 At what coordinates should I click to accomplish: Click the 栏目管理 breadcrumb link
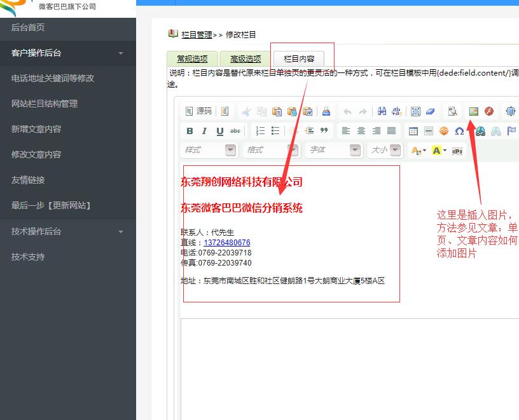[x=197, y=34]
